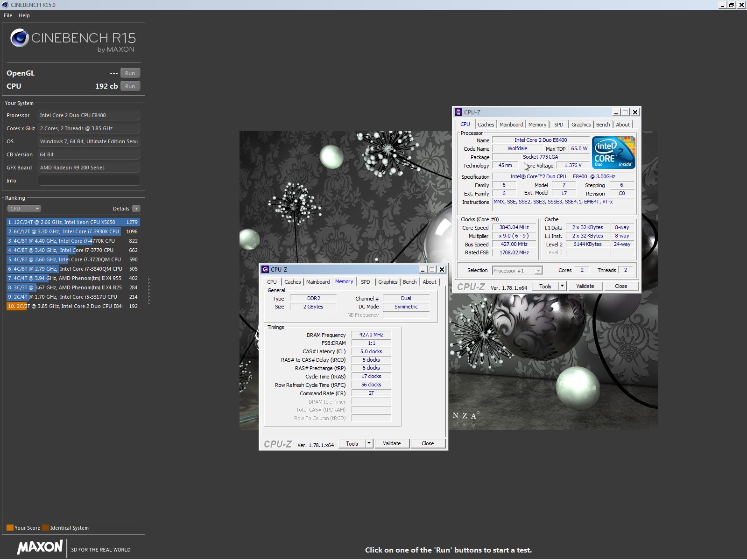Click Close button in CPU-Z memory window
This screenshot has height=560, width=747.
coord(428,443)
